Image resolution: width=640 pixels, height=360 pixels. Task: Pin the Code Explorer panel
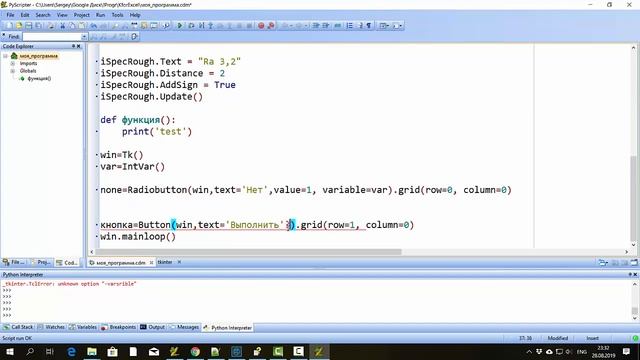coord(73,46)
